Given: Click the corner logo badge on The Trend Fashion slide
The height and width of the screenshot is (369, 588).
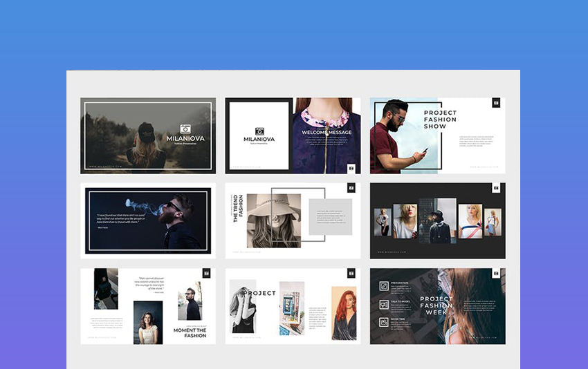Looking at the screenshot, I should (351, 188).
